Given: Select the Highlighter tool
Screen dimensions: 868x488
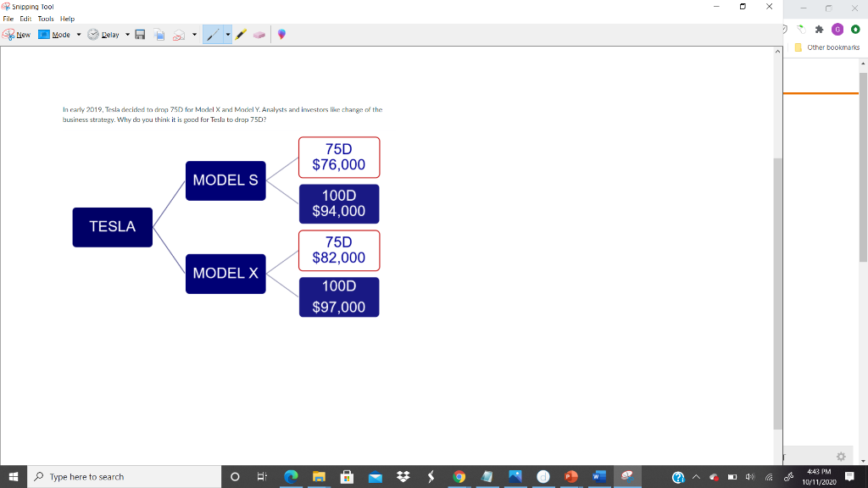Looking at the screenshot, I should coord(240,34).
